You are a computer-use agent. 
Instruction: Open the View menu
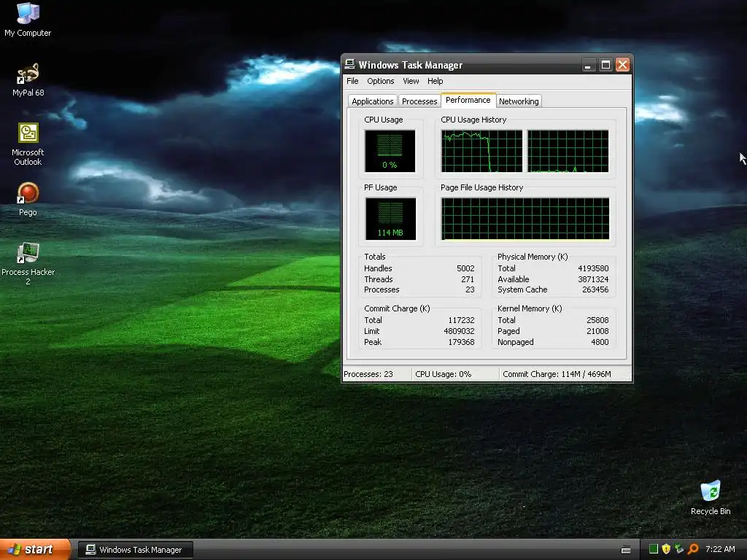tap(411, 81)
